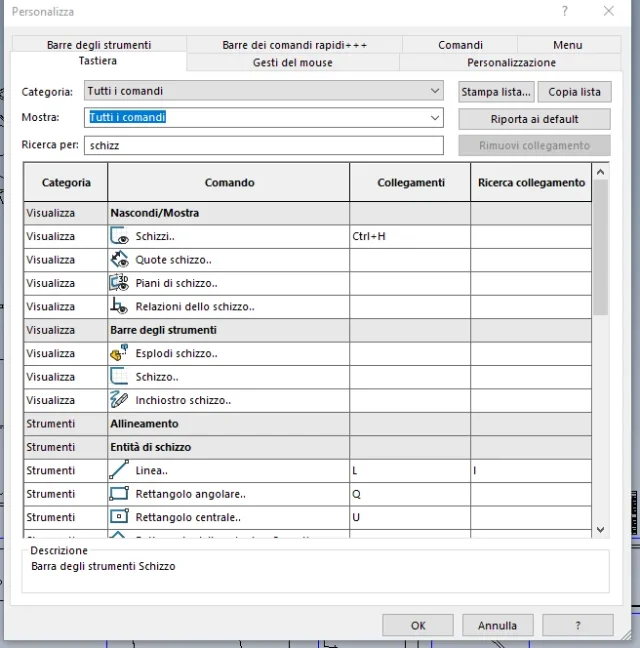Click the Esplodi schizzo icon

tap(119, 353)
